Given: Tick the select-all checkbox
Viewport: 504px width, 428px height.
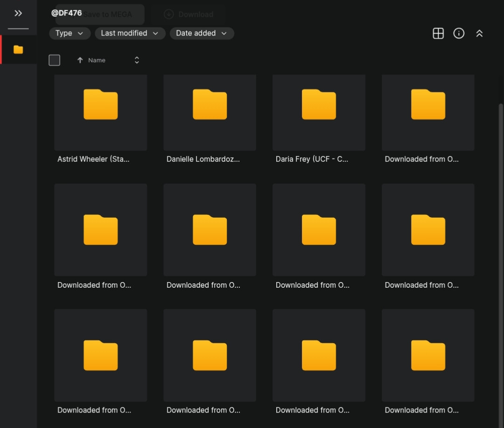Looking at the screenshot, I should point(54,60).
